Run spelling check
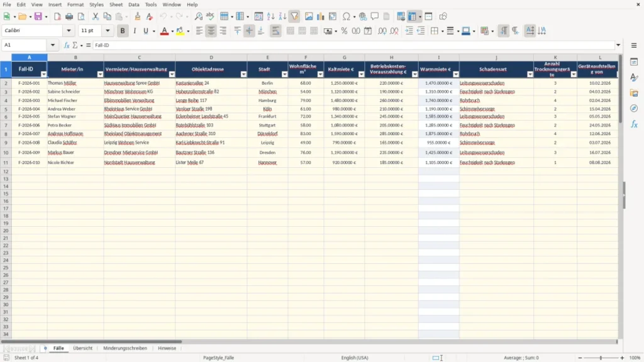Image resolution: width=644 pixels, height=362 pixels. coord(210,16)
